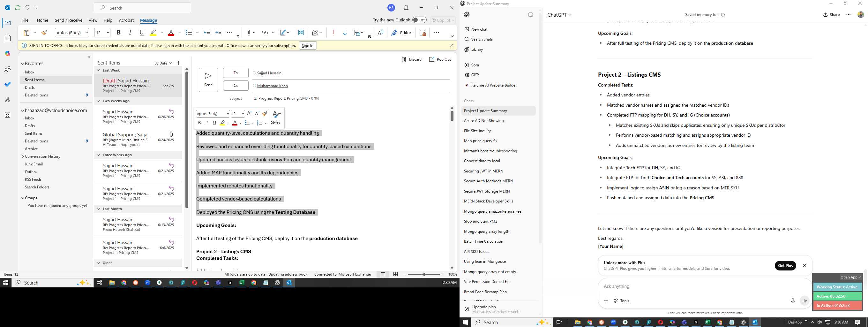The width and height of the screenshot is (868, 327).
Task: Collapse the Favorites folder group
Action: point(23,64)
